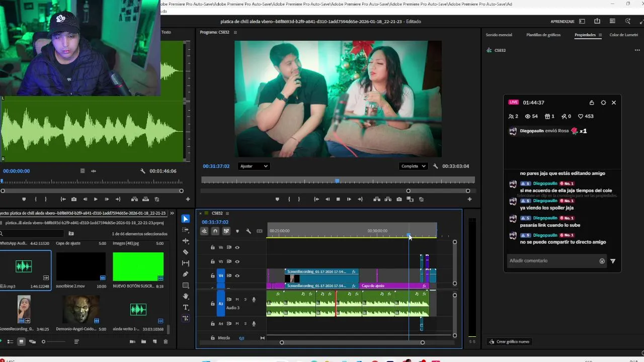
Task: Select the Razor tool
Action: coord(186,252)
